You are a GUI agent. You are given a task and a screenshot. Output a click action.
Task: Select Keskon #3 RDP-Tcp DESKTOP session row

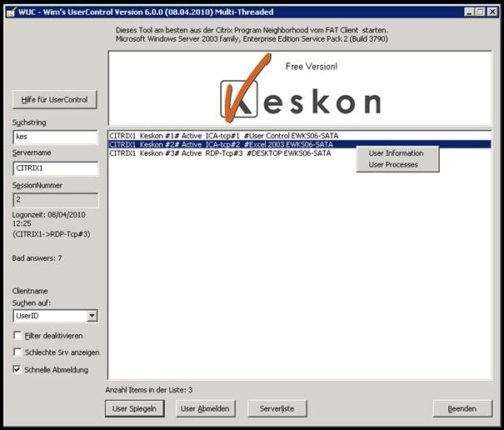click(300, 153)
